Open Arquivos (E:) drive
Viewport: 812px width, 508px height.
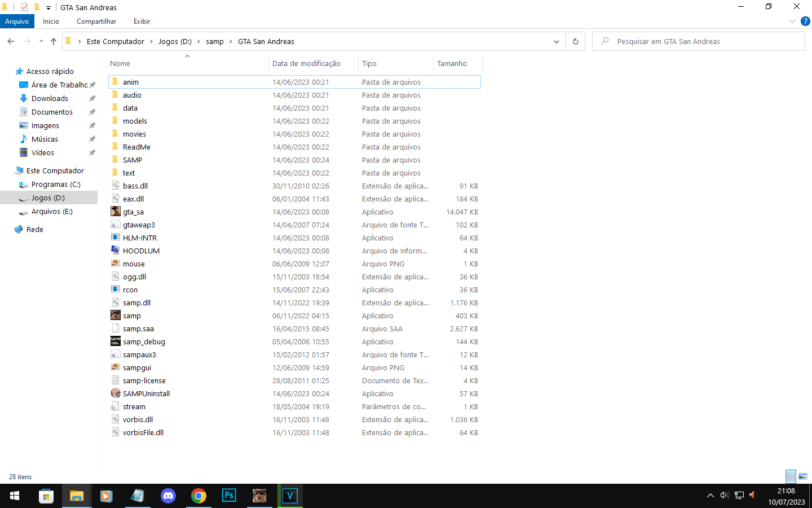click(x=52, y=211)
